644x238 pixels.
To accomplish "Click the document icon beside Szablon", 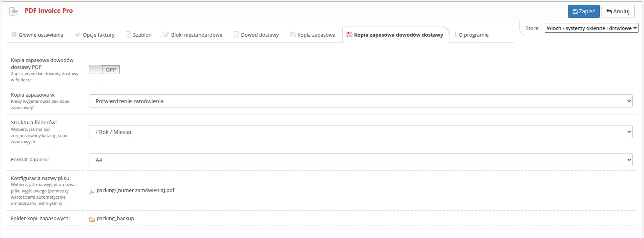I will click(128, 35).
